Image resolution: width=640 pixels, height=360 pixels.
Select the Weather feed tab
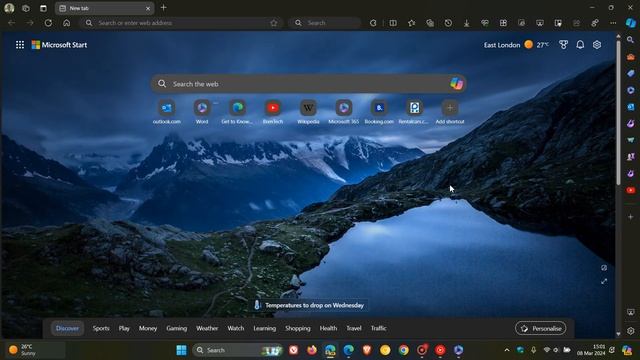click(x=207, y=328)
